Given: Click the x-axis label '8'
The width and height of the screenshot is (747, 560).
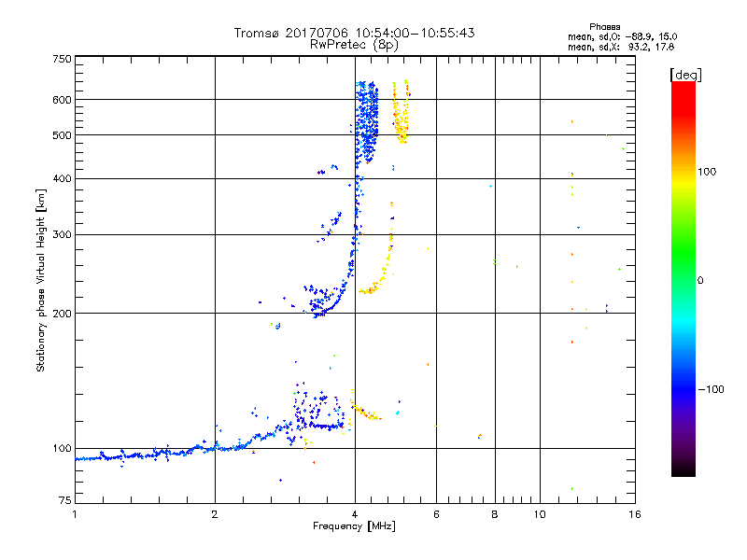Looking at the screenshot, I should [495, 514].
